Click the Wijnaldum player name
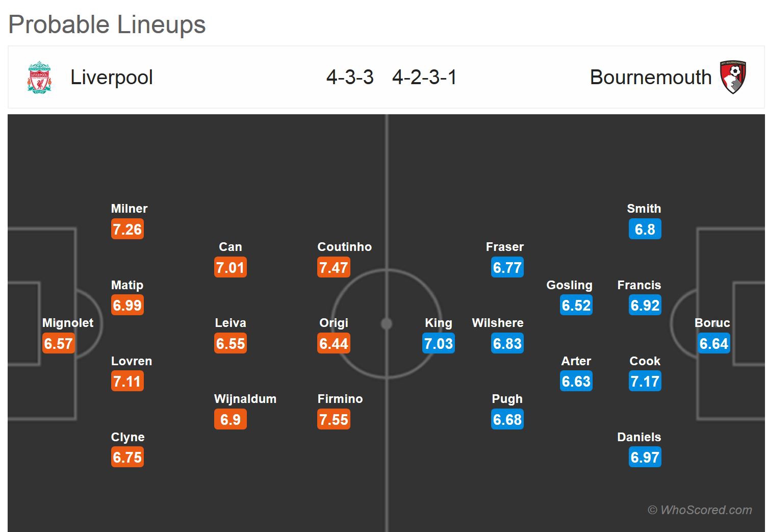This screenshot has height=532, width=766. point(245,399)
